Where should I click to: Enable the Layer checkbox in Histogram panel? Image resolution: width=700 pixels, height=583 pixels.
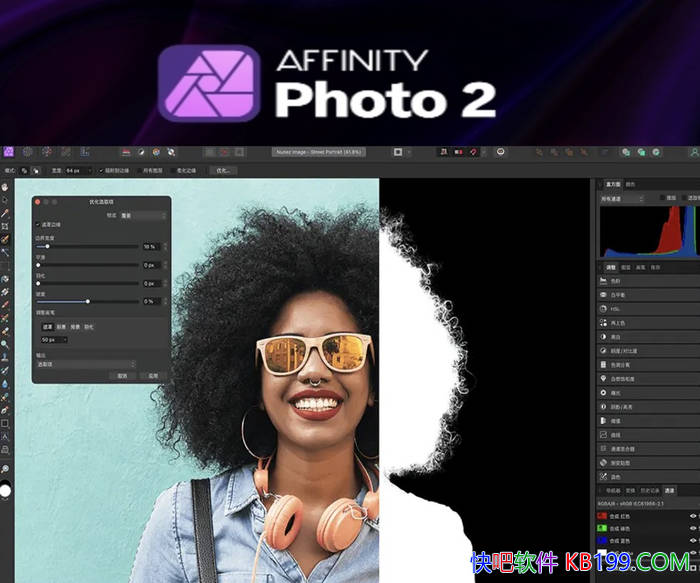point(662,198)
